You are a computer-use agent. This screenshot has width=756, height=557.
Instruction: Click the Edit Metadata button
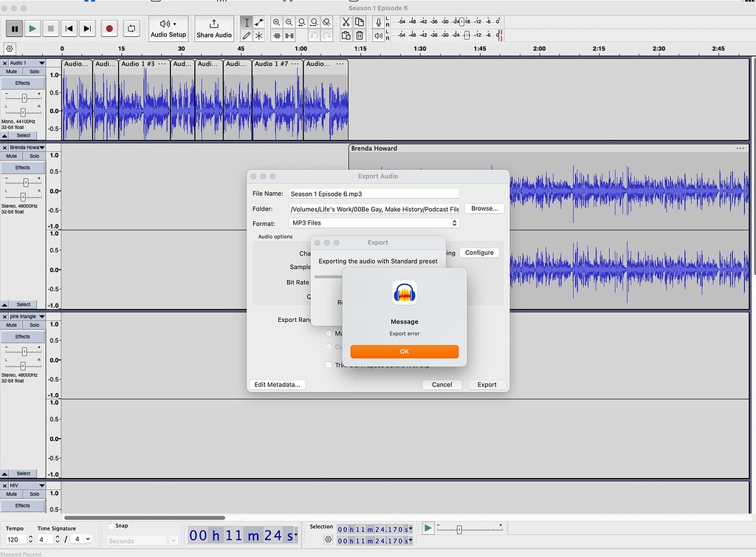click(278, 384)
